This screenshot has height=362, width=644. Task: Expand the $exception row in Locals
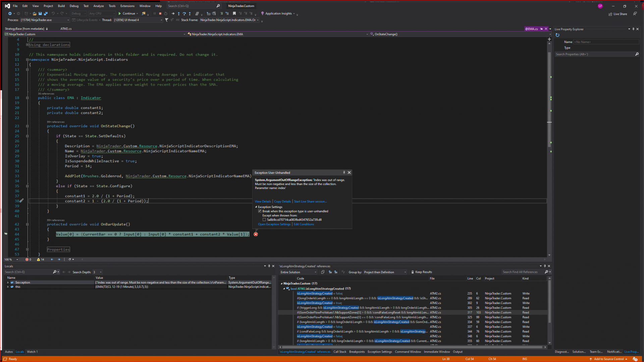[8, 282]
